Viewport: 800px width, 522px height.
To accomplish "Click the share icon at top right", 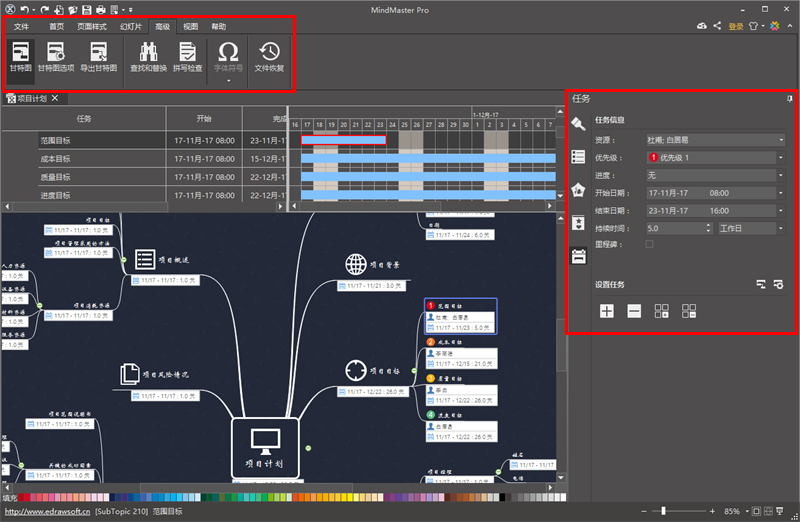I will [x=717, y=26].
